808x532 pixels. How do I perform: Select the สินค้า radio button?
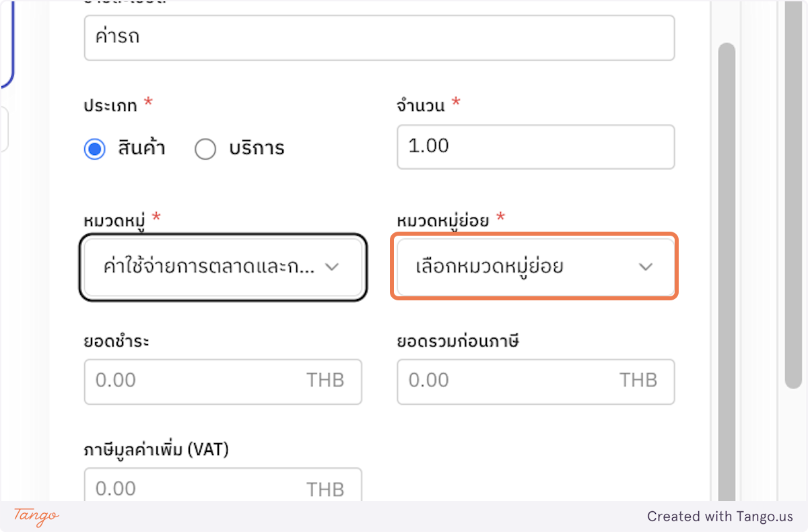[95, 149]
